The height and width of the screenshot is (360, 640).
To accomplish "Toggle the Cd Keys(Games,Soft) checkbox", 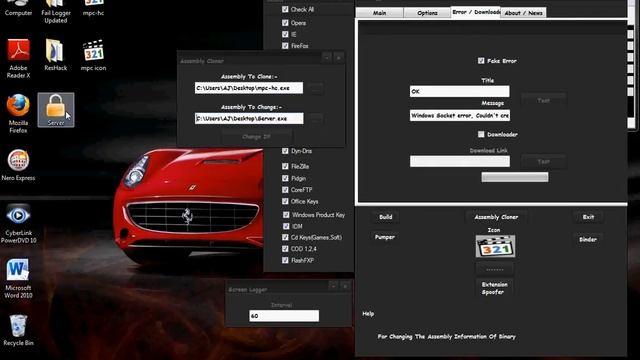I will tap(285, 237).
